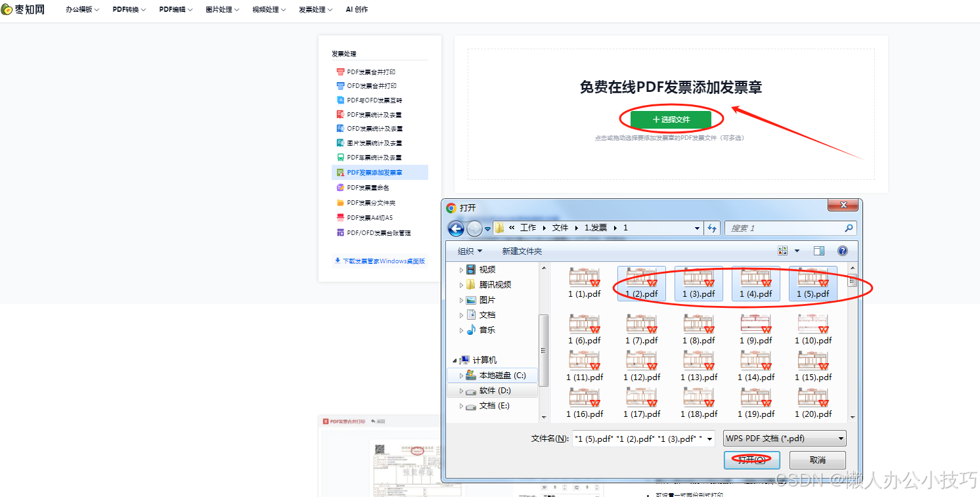
Task: Expand the 本地磁盘 (C:) node arrow
Action: (x=461, y=376)
